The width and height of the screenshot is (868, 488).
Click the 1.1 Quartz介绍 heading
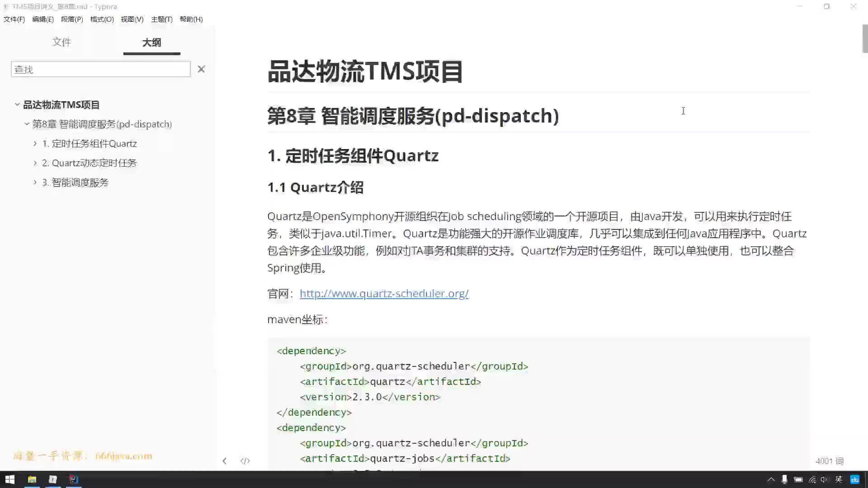316,187
